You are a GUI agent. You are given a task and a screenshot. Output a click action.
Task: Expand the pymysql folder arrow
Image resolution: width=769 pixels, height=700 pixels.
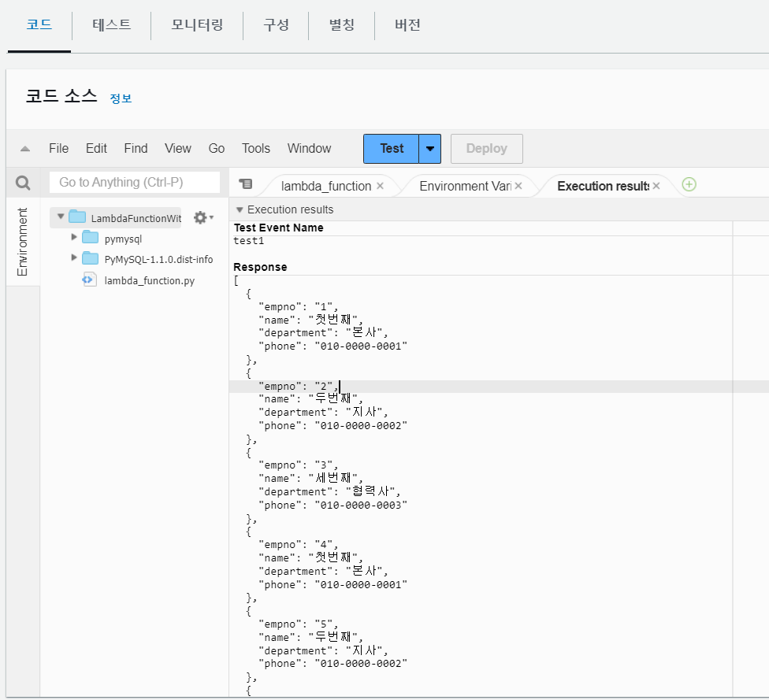pyautogui.click(x=74, y=237)
